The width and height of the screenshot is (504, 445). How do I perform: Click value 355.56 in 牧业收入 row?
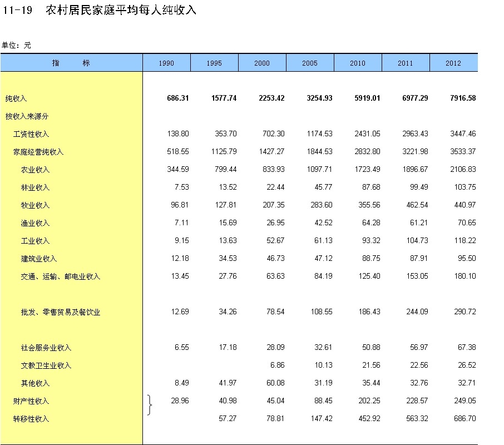click(x=369, y=205)
